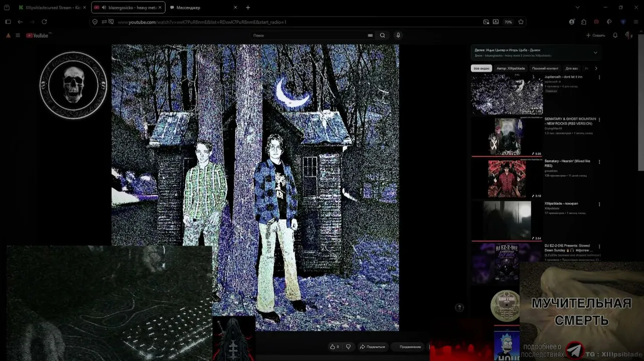Select the Автор: XIIIpsiblade filter chip
This screenshot has height=361, width=644.
[x=510, y=68]
